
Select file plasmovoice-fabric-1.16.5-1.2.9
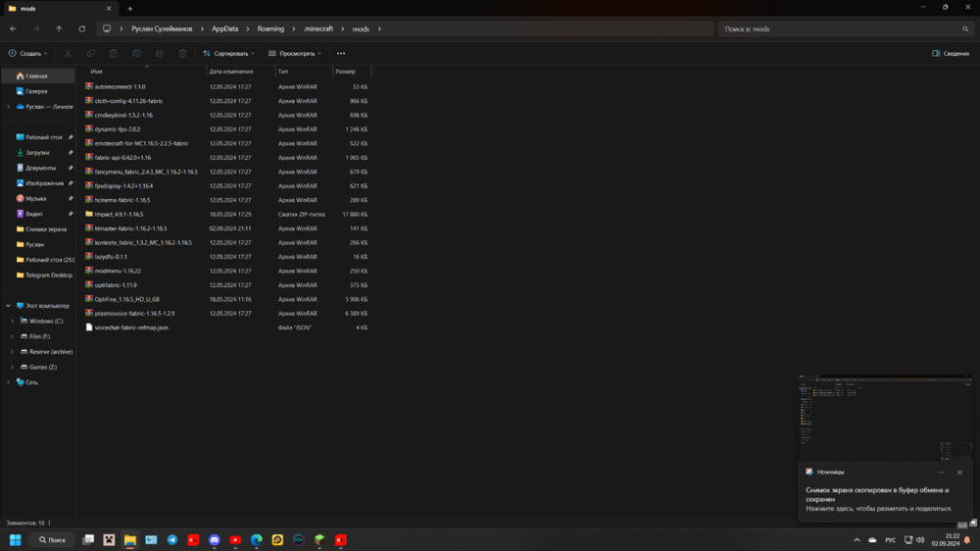134,314
